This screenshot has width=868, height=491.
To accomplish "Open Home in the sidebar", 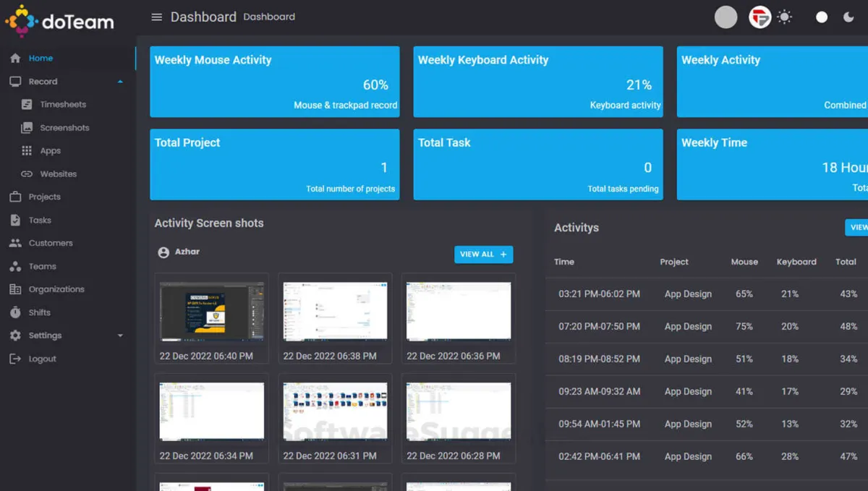I will pyautogui.click(x=68, y=58).
